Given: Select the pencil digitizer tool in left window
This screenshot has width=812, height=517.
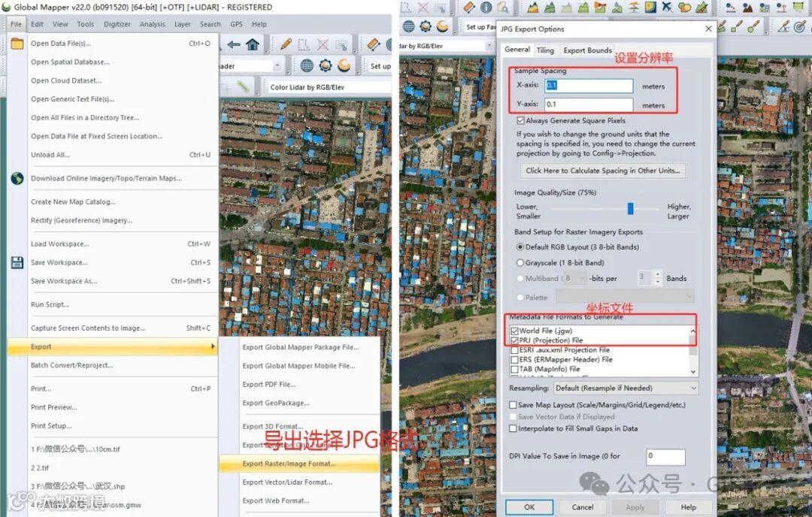Looking at the screenshot, I should pos(286,45).
